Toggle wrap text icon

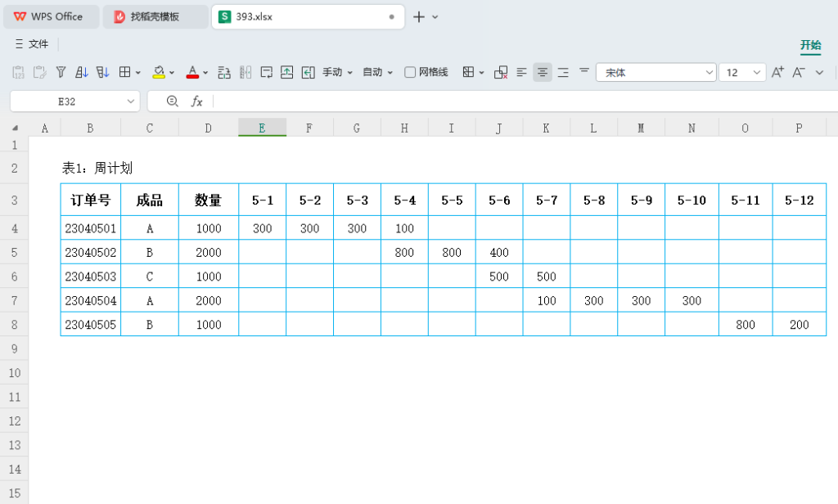266,72
